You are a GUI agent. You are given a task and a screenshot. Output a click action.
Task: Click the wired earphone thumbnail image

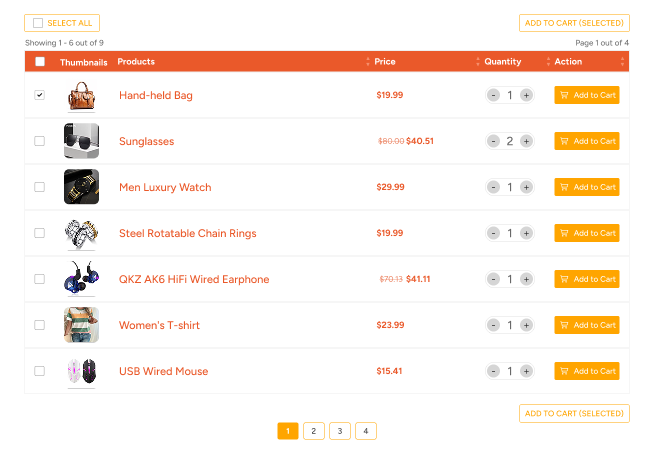(81, 277)
